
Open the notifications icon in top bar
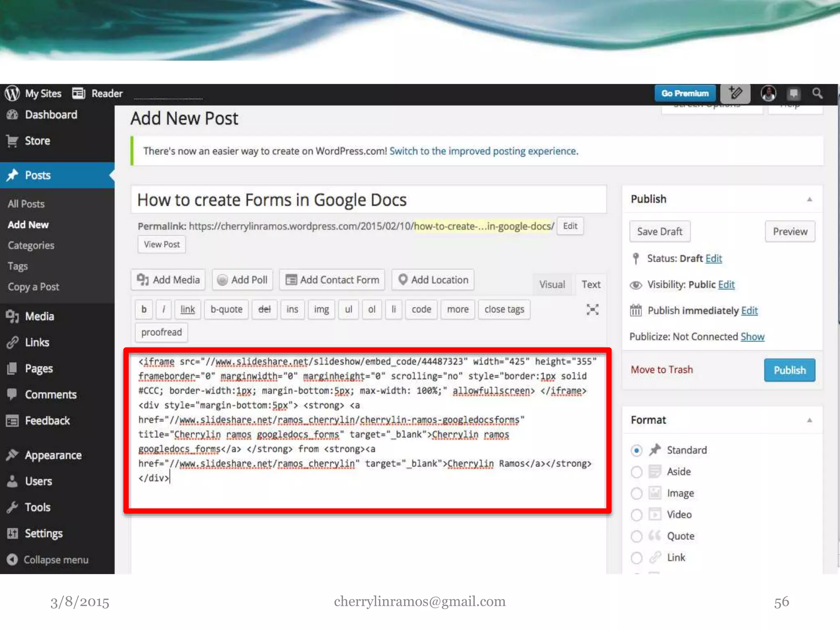[794, 94]
